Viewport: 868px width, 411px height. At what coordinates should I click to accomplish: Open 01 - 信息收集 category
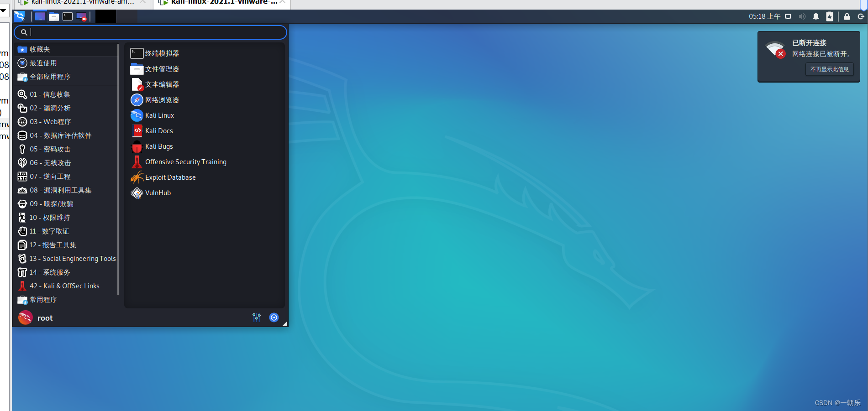[x=67, y=94]
